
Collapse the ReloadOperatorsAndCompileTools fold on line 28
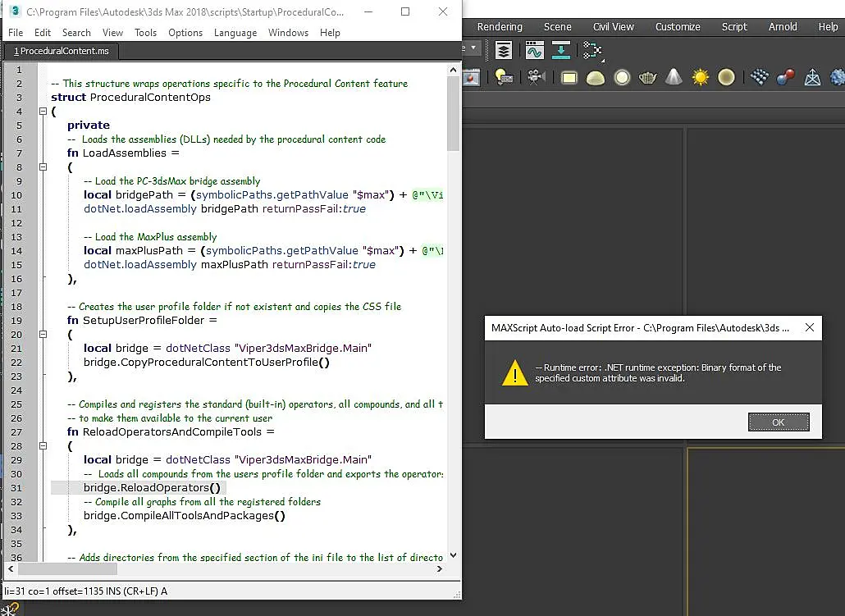[43, 445]
